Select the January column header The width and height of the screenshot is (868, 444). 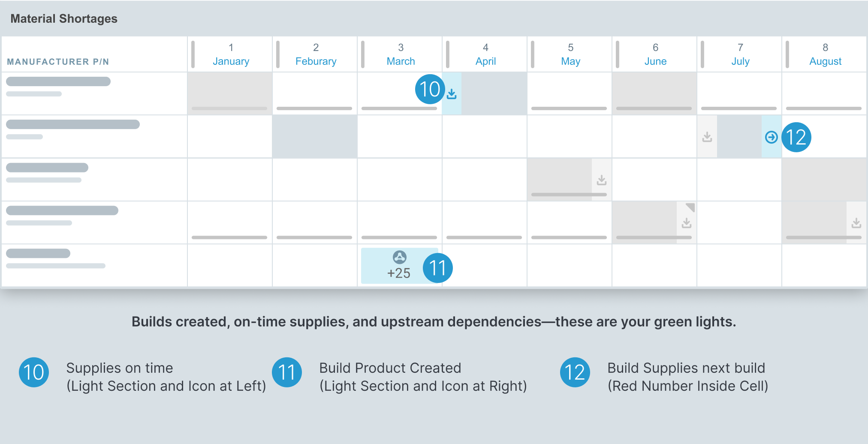click(231, 54)
